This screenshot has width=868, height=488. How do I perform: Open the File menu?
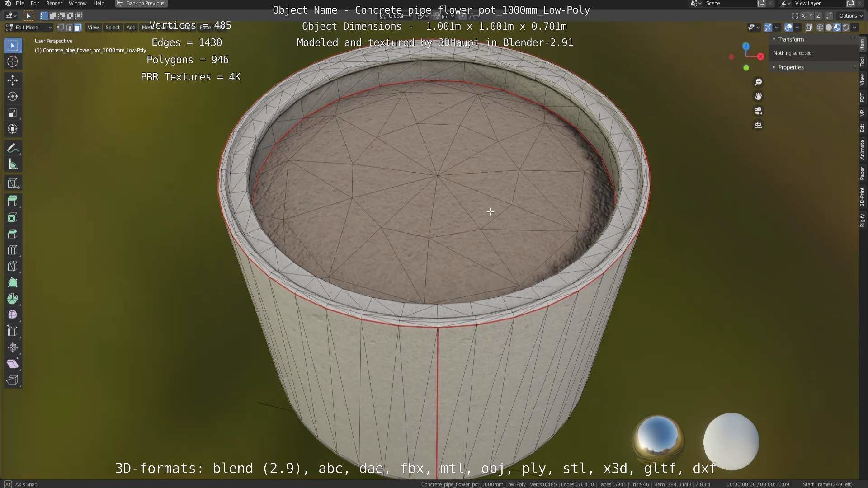(x=20, y=3)
